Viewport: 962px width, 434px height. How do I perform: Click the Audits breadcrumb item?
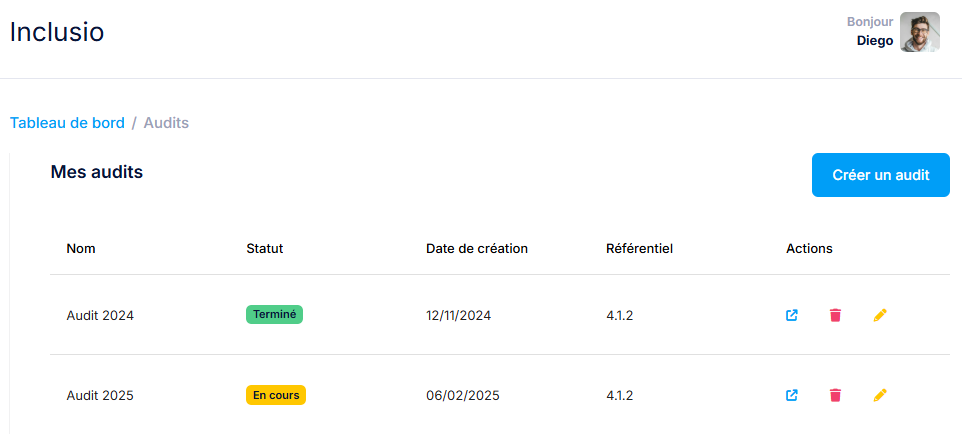(166, 123)
